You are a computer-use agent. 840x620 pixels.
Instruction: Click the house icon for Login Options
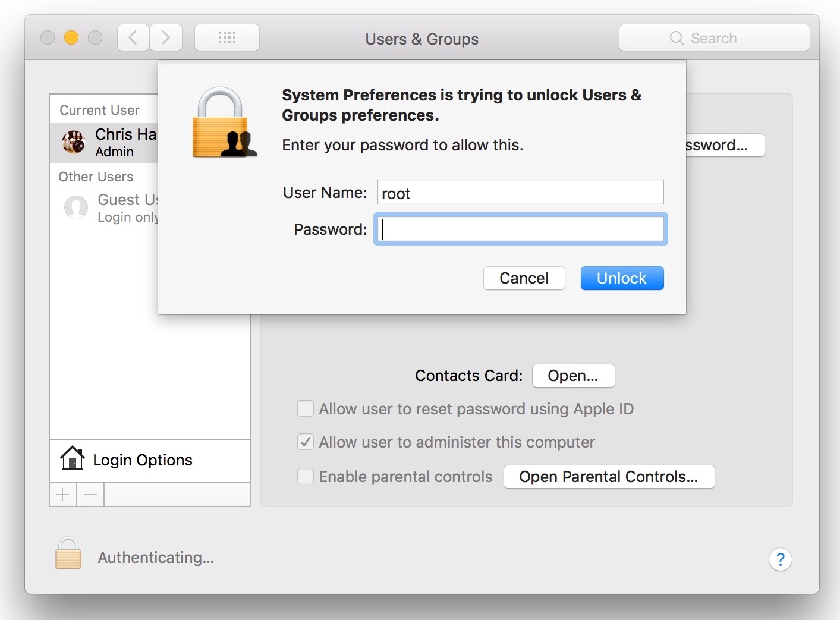tap(72, 459)
